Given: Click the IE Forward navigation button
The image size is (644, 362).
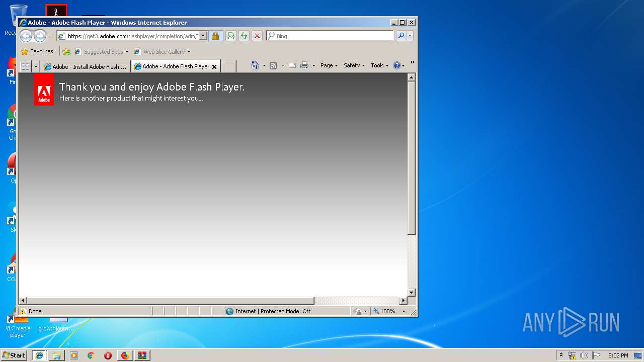Looking at the screenshot, I should coord(40,36).
